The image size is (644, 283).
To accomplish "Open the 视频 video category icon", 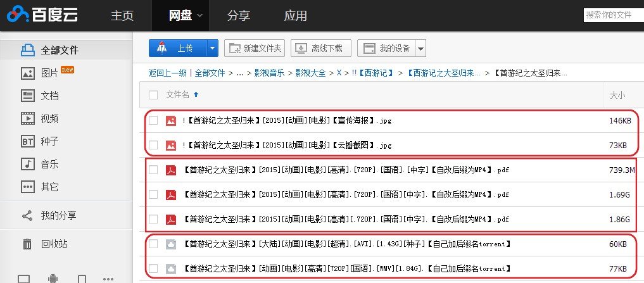I will [28, 118].
